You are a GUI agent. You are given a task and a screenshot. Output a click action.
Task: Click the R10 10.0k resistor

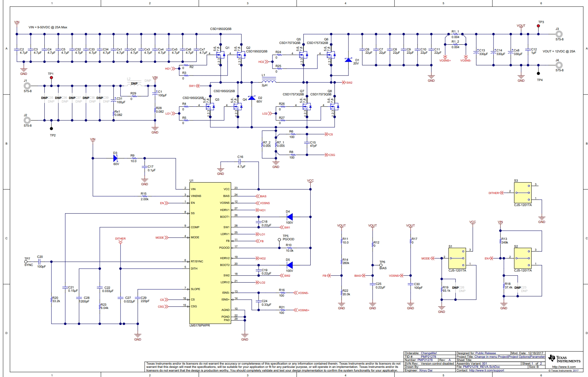pyautogui.click(x=289, y=248)
